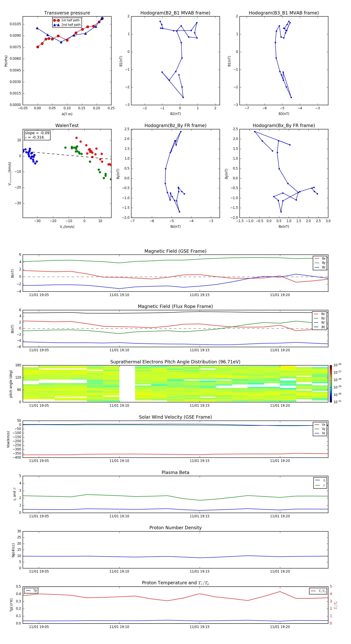This screenshot has height=644, width=351.
Task: Click the 'Magnetic Field (GSE Frame)' title
Action: (x=175, y=251)
